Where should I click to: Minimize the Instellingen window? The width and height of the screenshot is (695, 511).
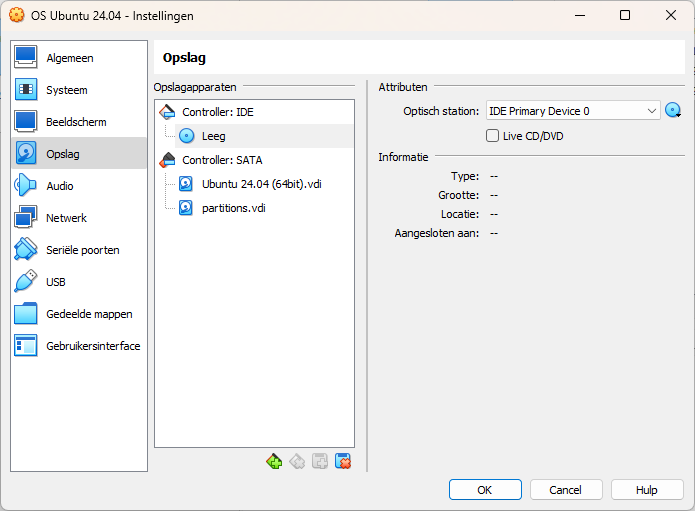pos(580,15)
